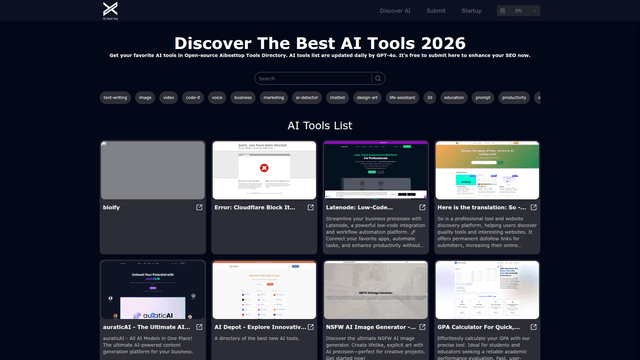Select the design-art category tag

point(367,98)
